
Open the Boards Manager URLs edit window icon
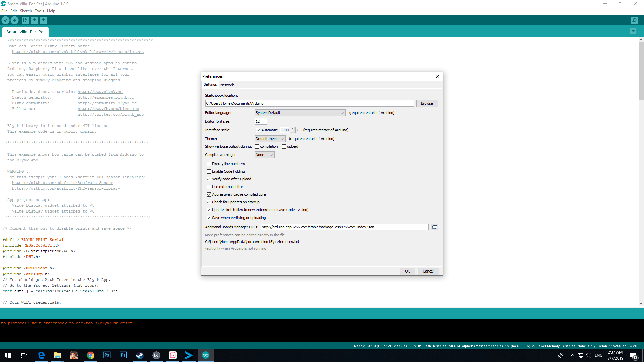coord(434,227)
